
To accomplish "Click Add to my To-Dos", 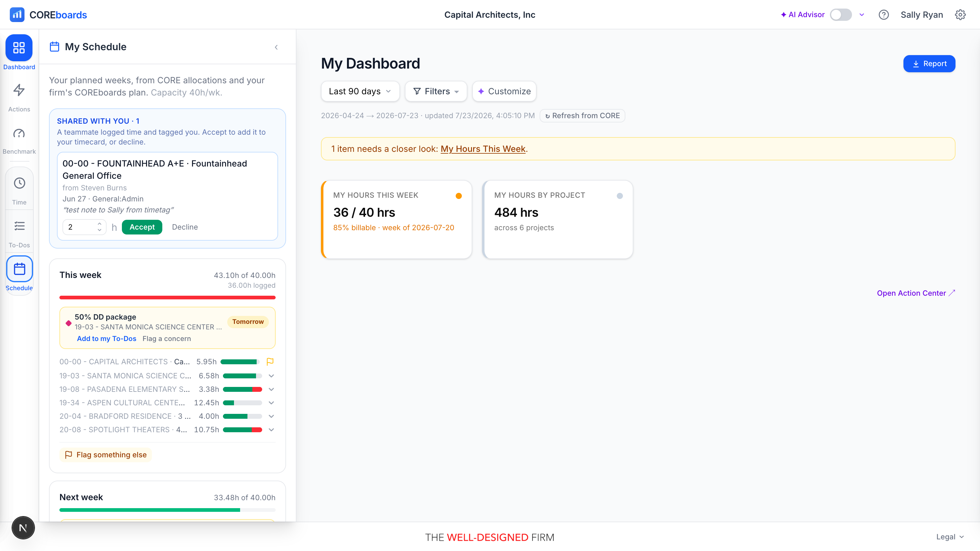I will click(107, 339).
